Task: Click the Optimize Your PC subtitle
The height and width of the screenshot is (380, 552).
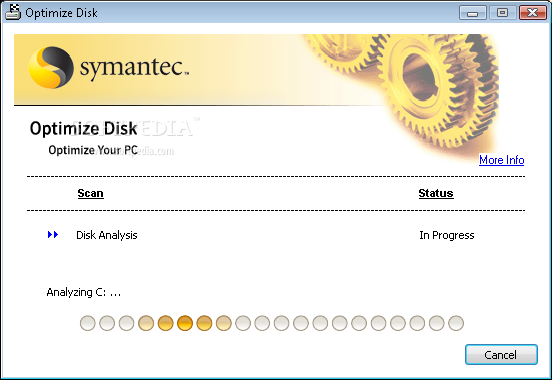Action: (x=93, y=150)
